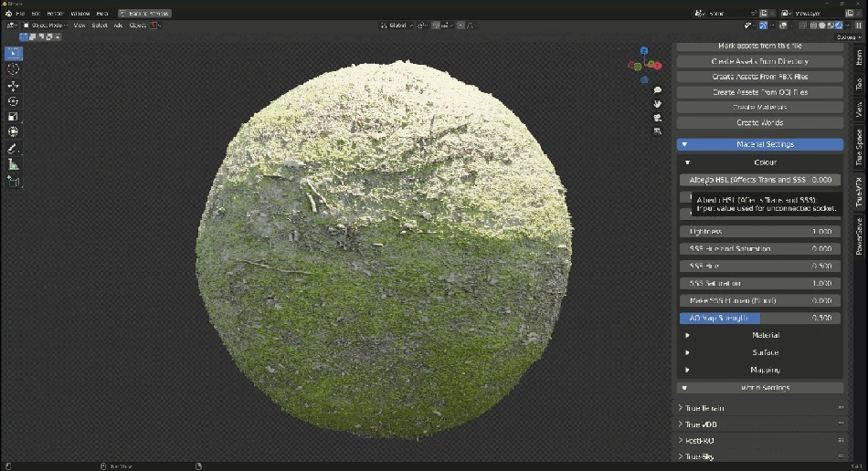Screen dimensions: 868x471
Task: Click the AO Map Strength slider
Action: click(759, 318)
